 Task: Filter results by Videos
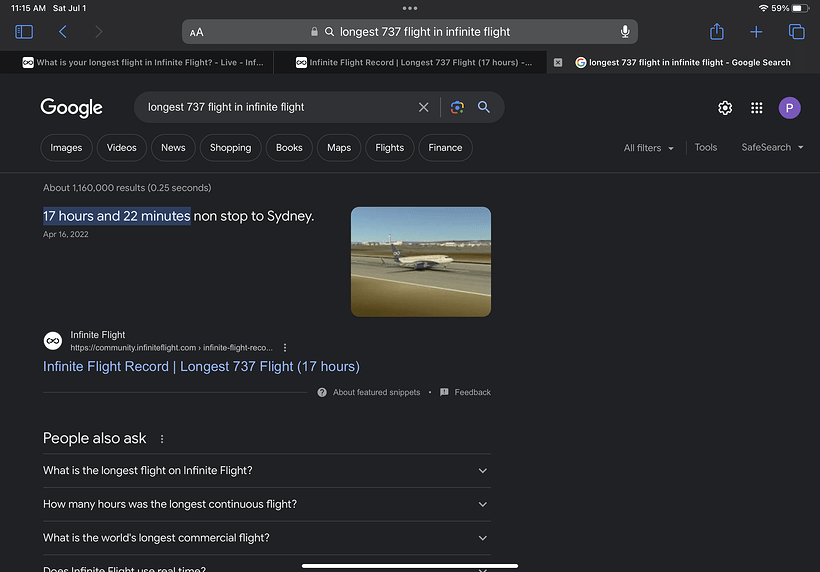(x=122, y=148)
